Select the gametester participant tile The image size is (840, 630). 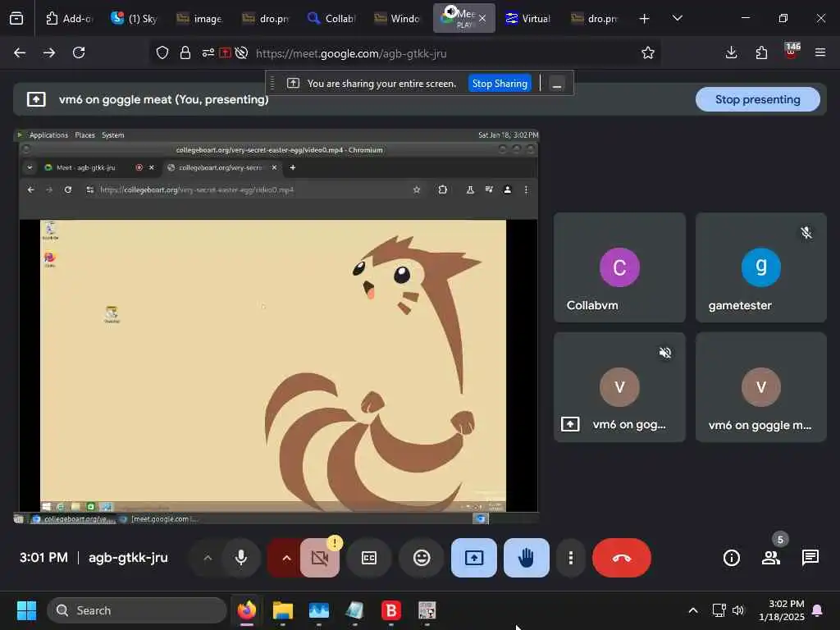pos(760,267)
